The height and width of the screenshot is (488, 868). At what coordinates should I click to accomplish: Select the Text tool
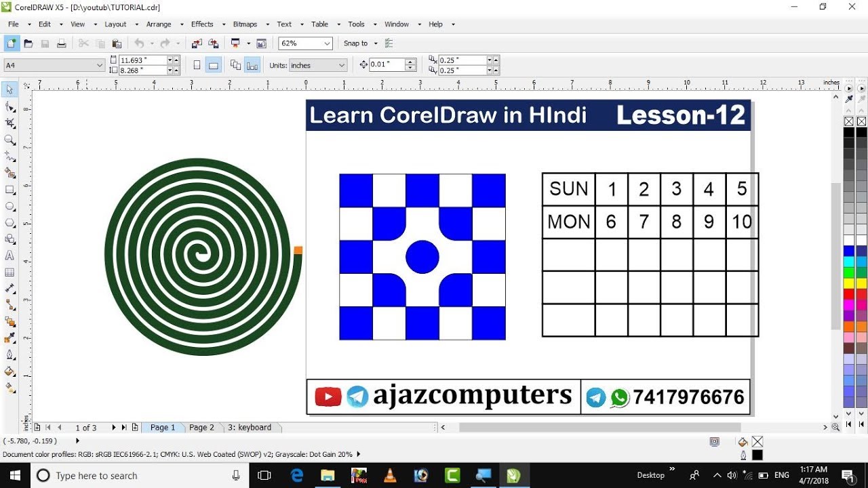pyautogui.click(x=9, y=256)
